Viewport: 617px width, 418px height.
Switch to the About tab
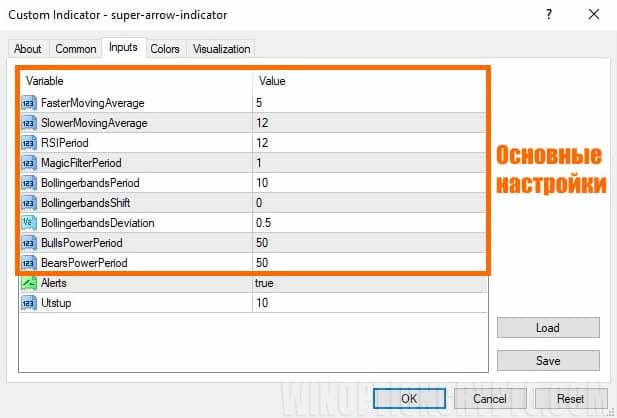28,49
